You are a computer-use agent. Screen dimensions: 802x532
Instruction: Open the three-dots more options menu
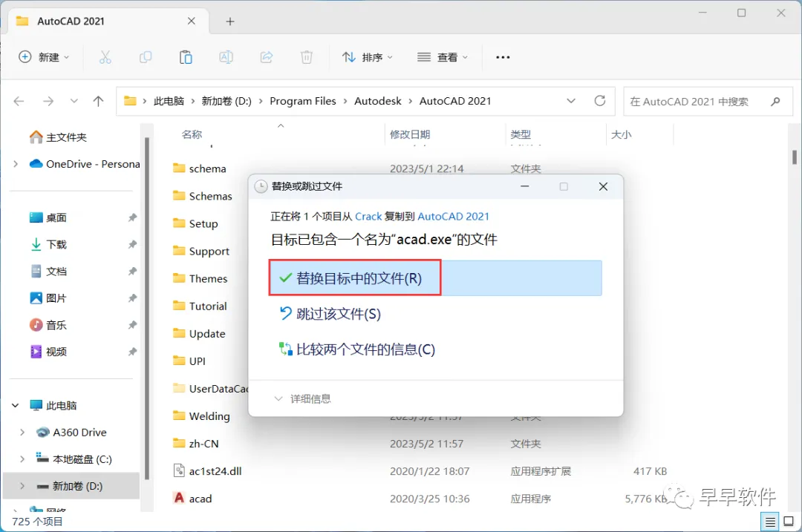point(503,57)
